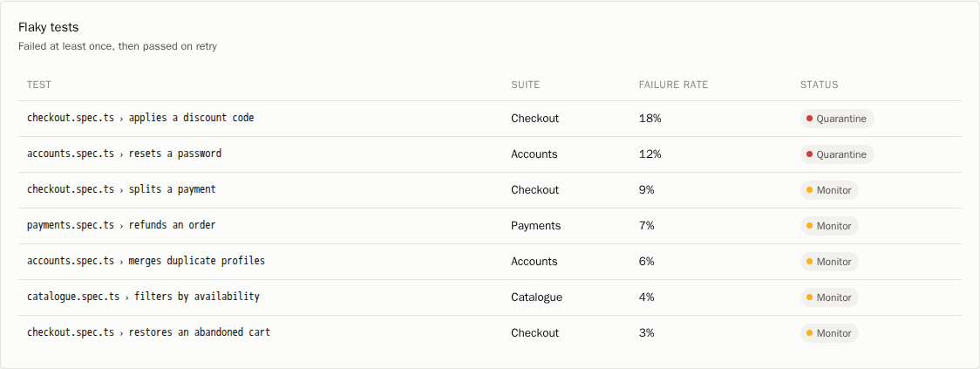Click Monitor badge for restores an abandoned cart

point(829,332)
